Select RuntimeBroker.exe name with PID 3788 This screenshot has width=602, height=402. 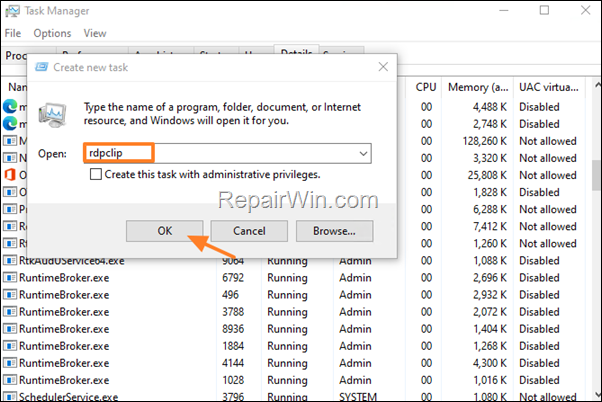64,312
